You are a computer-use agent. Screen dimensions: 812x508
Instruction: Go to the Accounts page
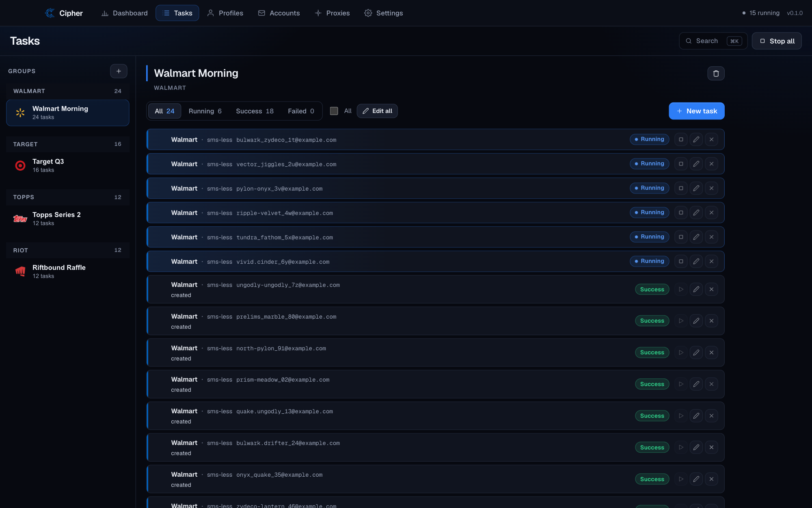pyautogui.click(x=279, y=13)
